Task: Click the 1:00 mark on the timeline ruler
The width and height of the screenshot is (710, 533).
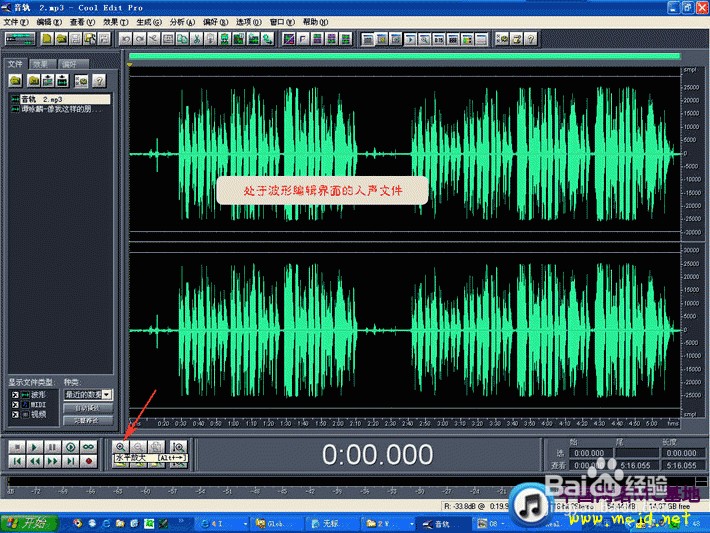Action: [x=233, y=423]
